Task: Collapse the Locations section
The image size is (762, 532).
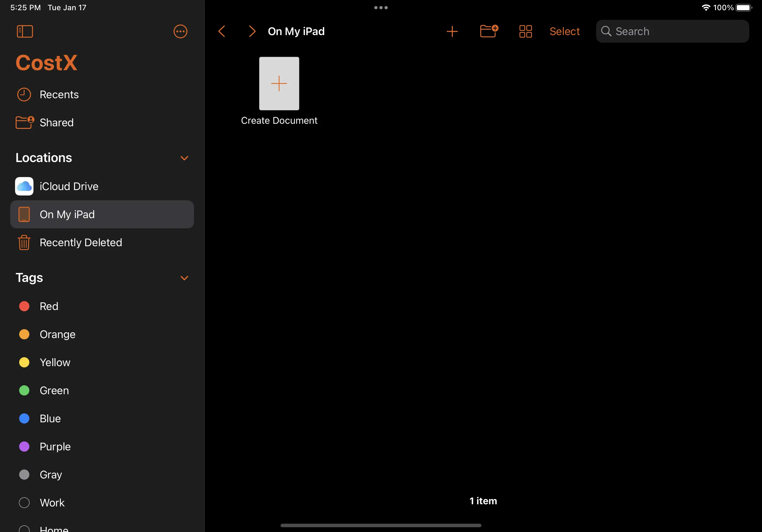Action: coord(184,158)
